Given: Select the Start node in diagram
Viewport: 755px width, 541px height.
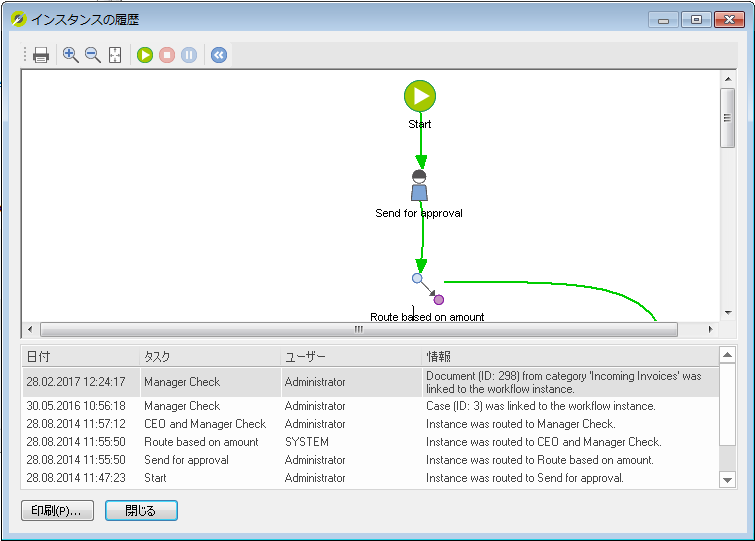Looking at the screenshot, I should 420,96.
